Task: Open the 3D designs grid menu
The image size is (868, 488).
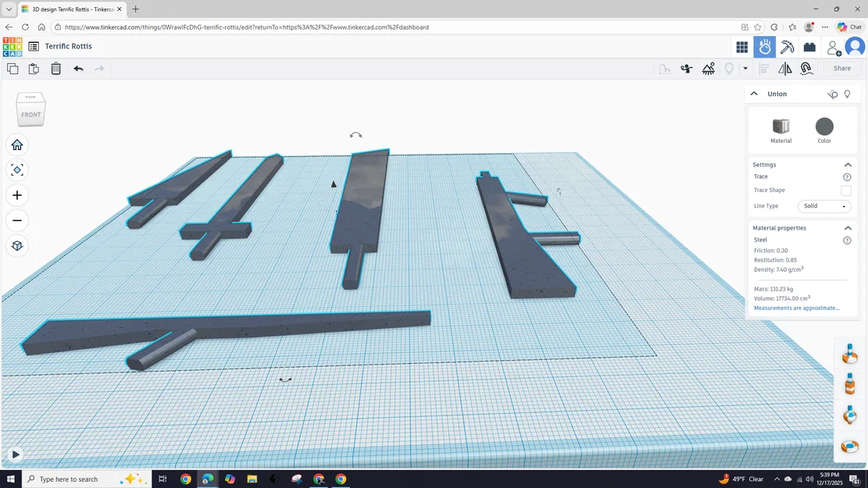Action: point(741,48)
